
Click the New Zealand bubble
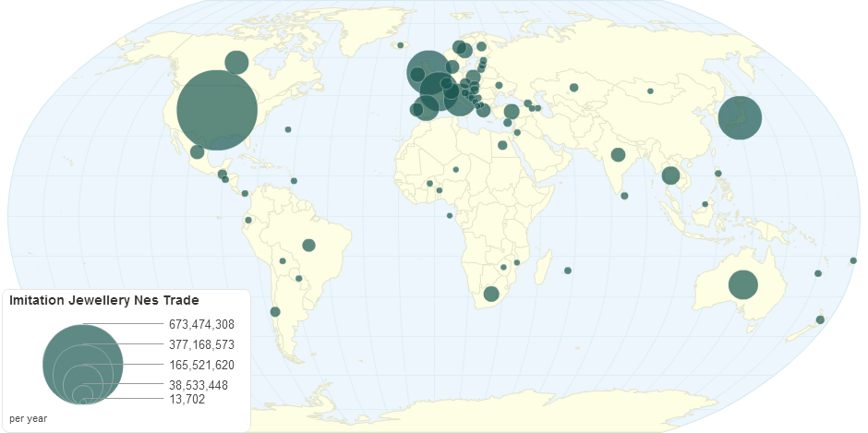coord(820,319)
